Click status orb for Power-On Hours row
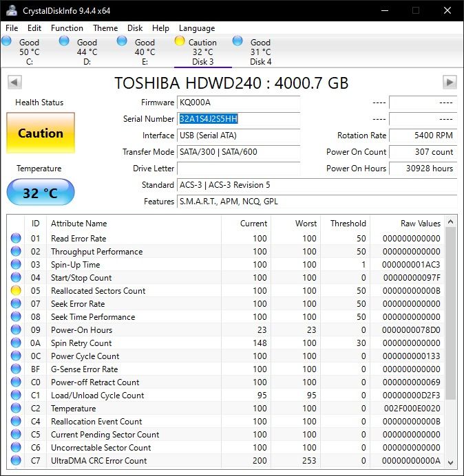The height and width of the screenshot is (476, 464). 16,329
